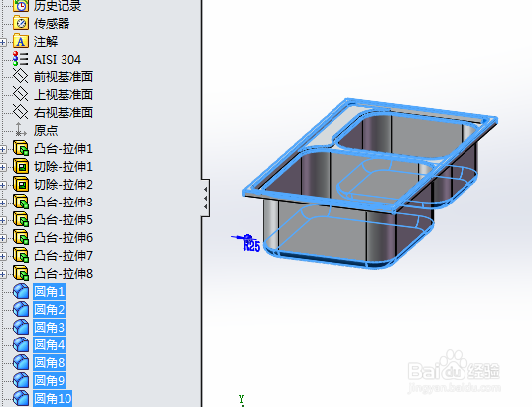Screen dimensions: 532x407
Task: Select the highlighted 圆角9 label
Action: tap(50, 380)
